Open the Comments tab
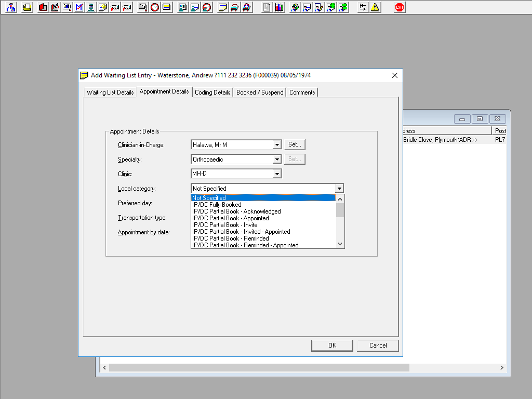Image resolution: width=532 pixels, height=399 pixels. coord(302,92)
